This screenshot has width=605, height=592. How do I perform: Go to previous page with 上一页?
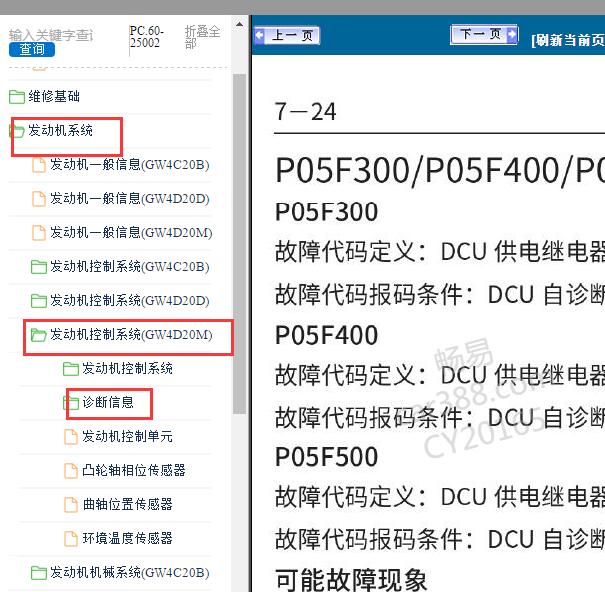[x=287, y=36]
